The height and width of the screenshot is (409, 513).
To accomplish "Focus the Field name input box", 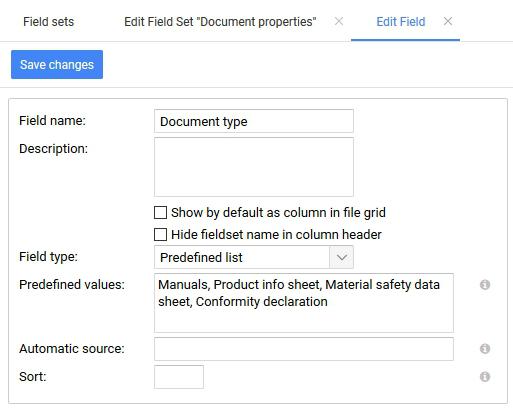I will [254, 121].
